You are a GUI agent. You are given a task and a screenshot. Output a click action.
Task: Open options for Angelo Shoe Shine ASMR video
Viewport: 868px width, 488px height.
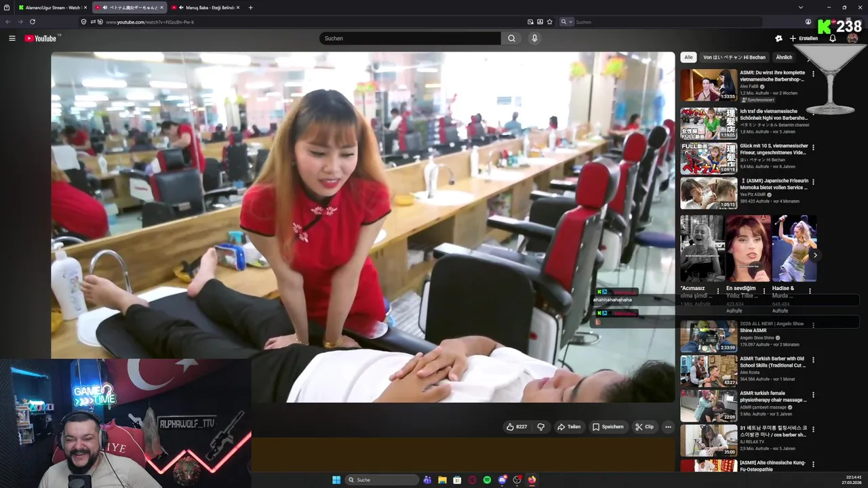tap(813, 325)
